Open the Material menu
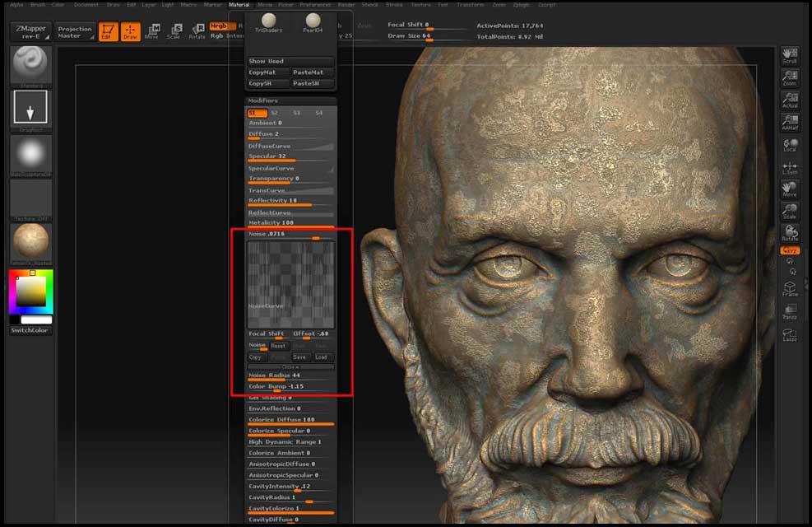The image size is (812, 527). tap(239, 5)
